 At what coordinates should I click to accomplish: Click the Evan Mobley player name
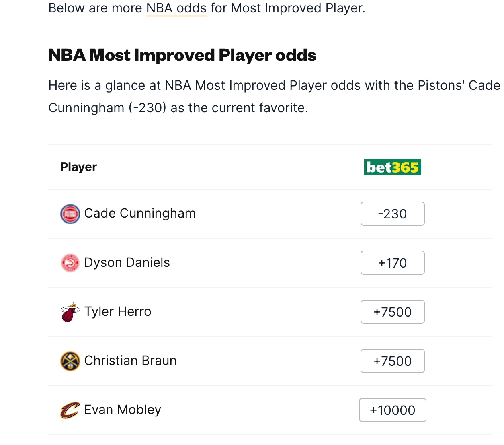click(123, 410)
